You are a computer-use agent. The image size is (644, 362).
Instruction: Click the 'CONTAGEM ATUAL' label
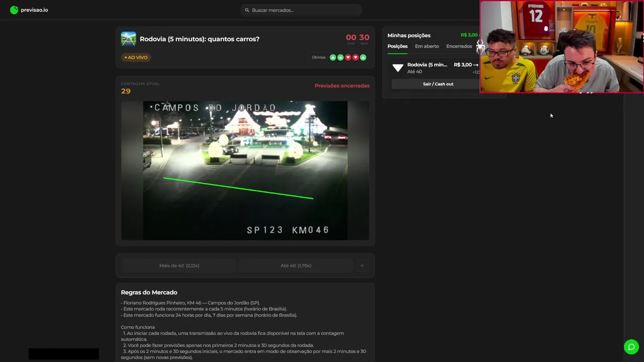140,83
